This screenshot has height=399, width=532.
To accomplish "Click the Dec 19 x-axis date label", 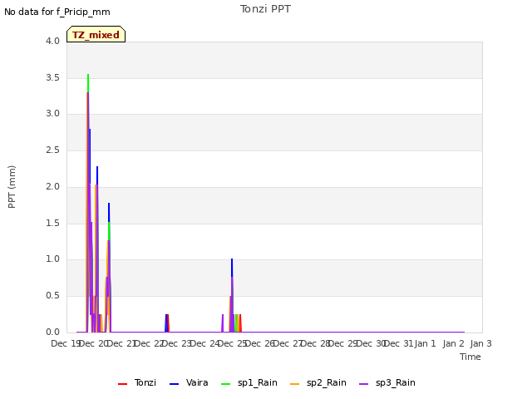I will coord(66,343).
